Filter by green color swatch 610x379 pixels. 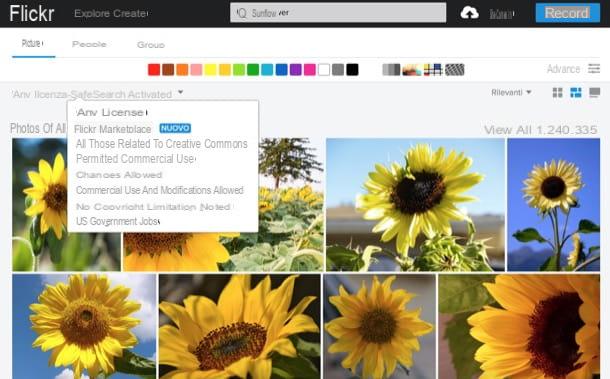point(253,70)
